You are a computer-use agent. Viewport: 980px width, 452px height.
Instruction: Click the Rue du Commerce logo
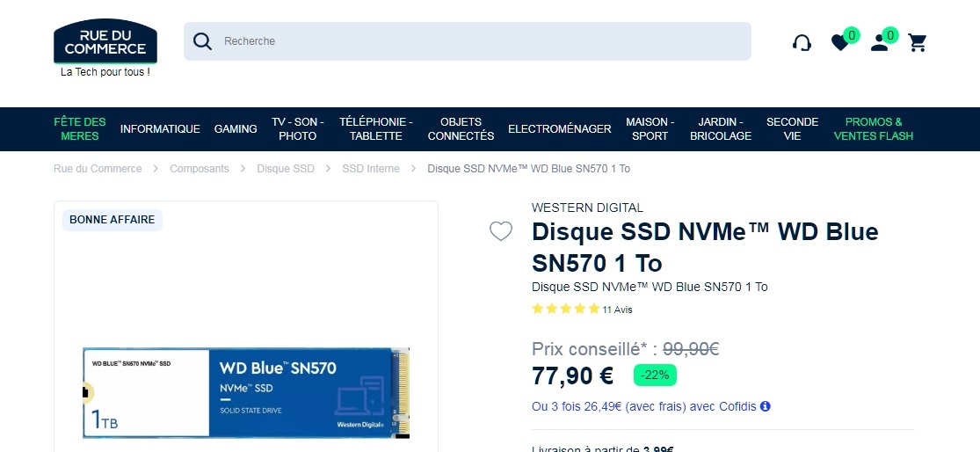click(x=105, y=41)
